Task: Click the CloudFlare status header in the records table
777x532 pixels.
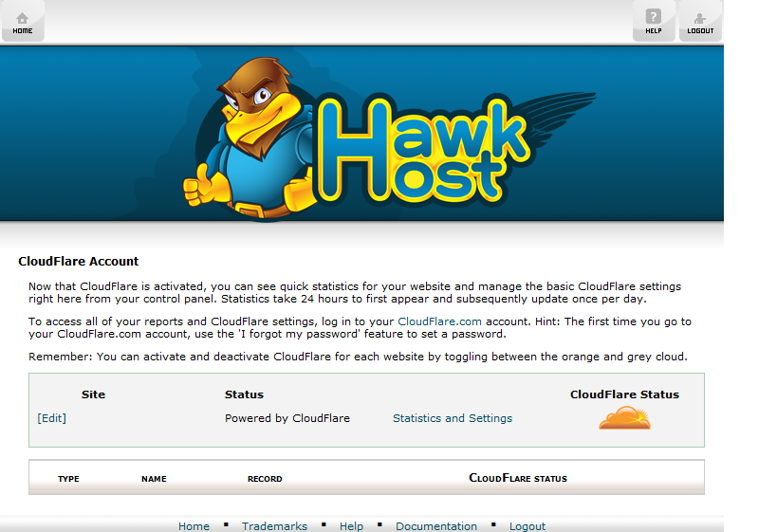Action: pyautogui.click(x=518, y=478)
